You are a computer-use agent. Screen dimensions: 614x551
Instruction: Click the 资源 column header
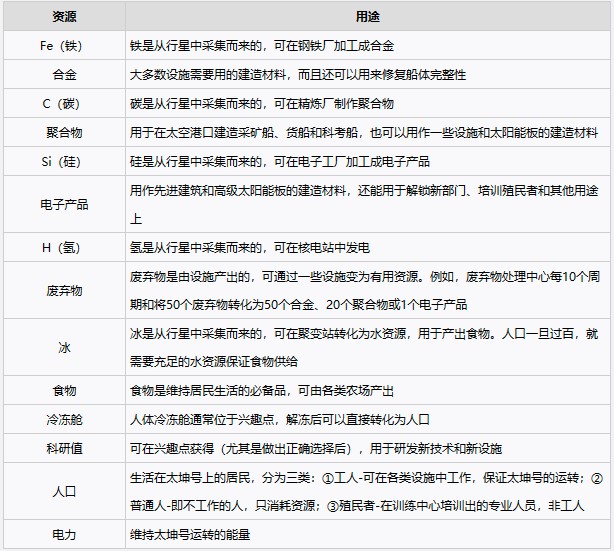pos(64,16)
